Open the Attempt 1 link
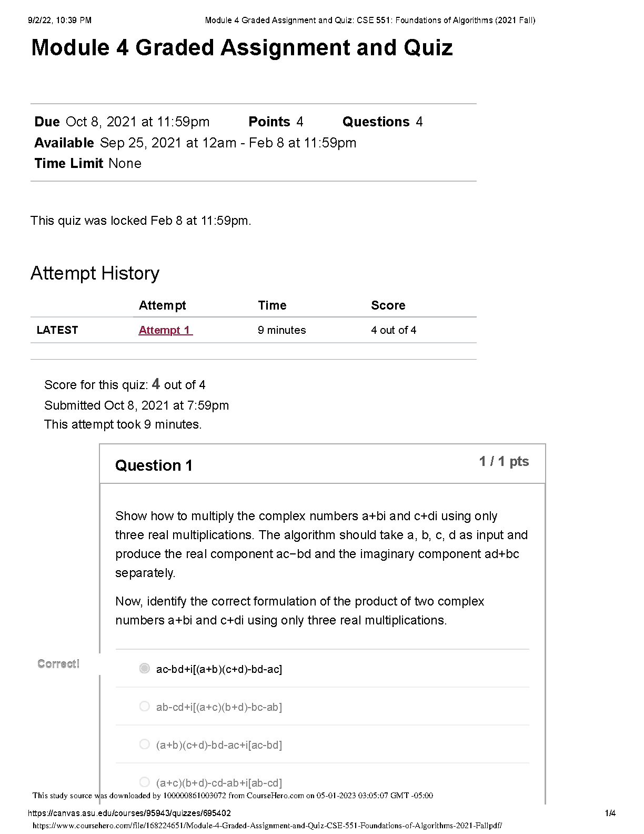Viewport: 644px width, 834px height. click(165, 330)
